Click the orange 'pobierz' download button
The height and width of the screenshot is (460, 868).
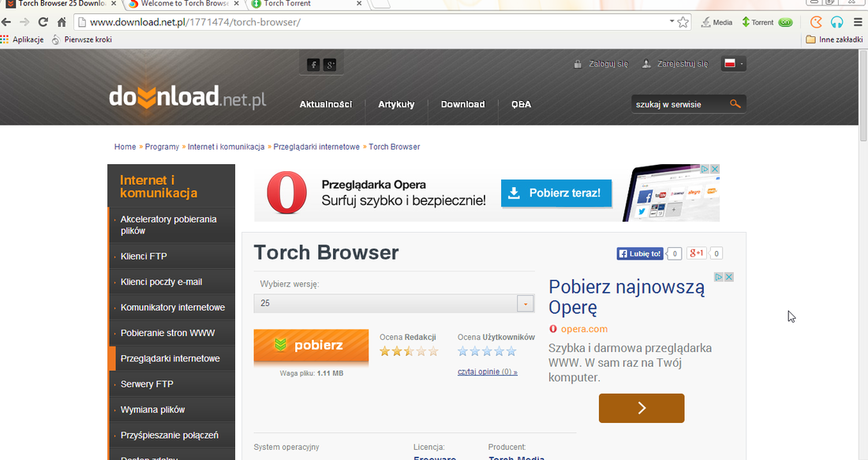coord(311,346)
